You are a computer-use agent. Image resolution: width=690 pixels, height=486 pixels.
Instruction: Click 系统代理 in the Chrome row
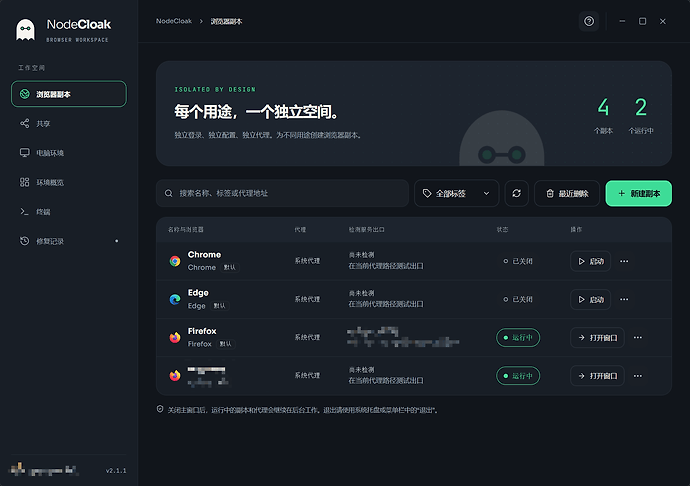(307, 261)
